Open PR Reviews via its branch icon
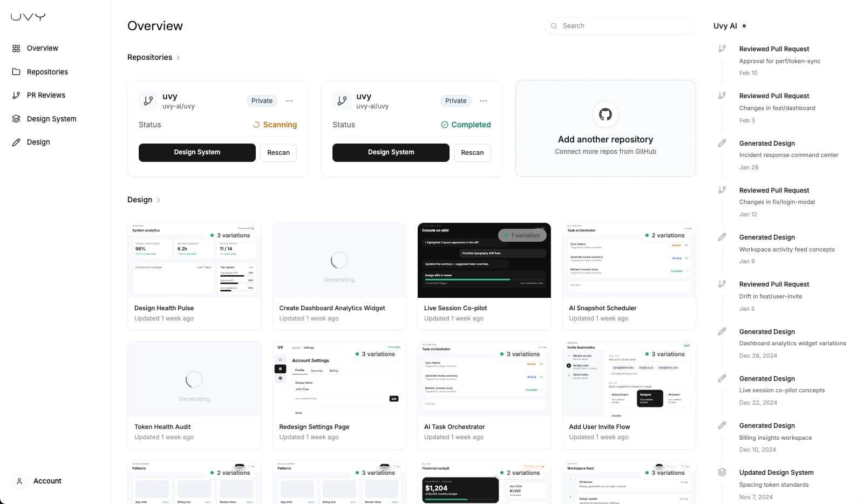 tap(16, 95)
